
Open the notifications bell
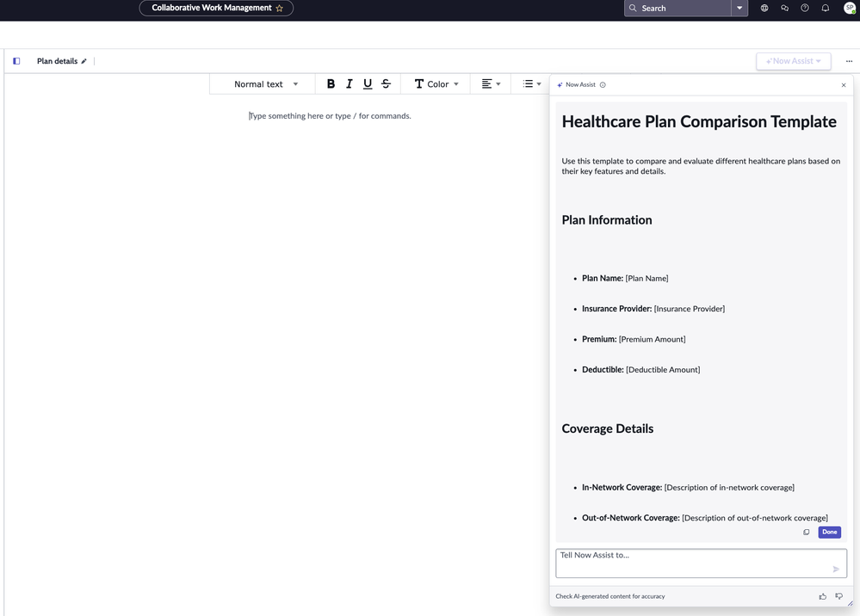tap(825, 8)
